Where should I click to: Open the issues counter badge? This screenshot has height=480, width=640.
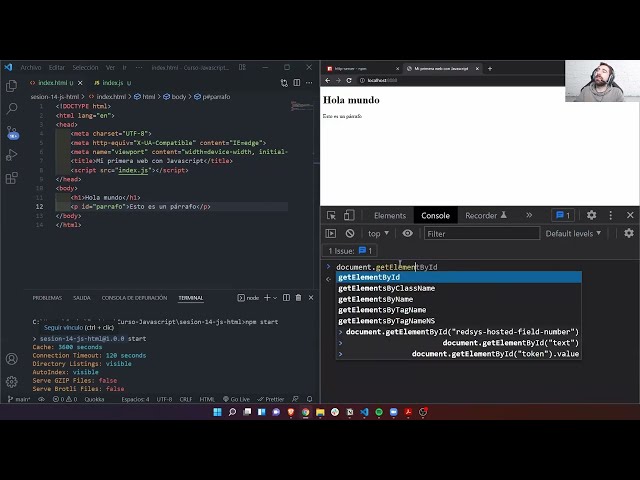(563, 215)
